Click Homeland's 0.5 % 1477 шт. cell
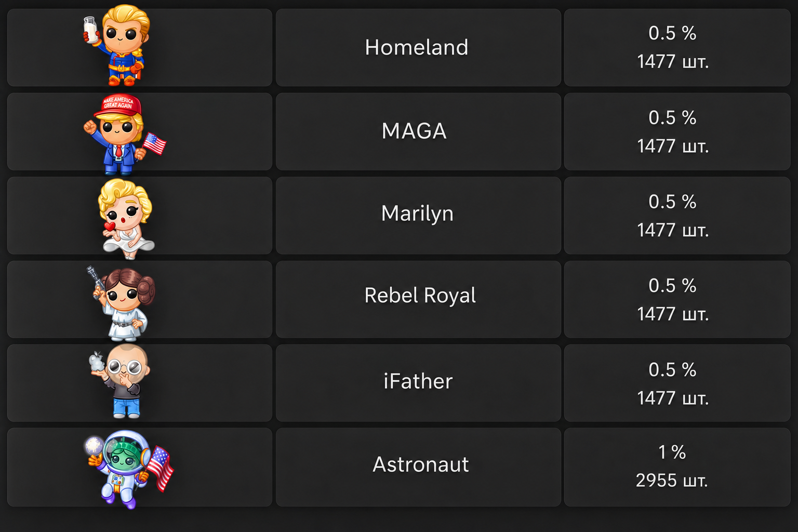This screenshot has width=798, height=532. [677, 47]
